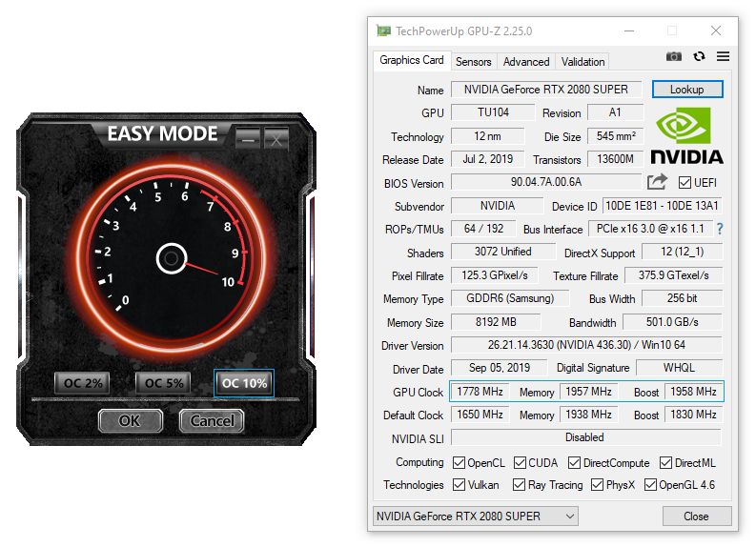The image size is (756, 547).
Task: Click the Digital Signature WHQL value
Action: coord(679,368)
